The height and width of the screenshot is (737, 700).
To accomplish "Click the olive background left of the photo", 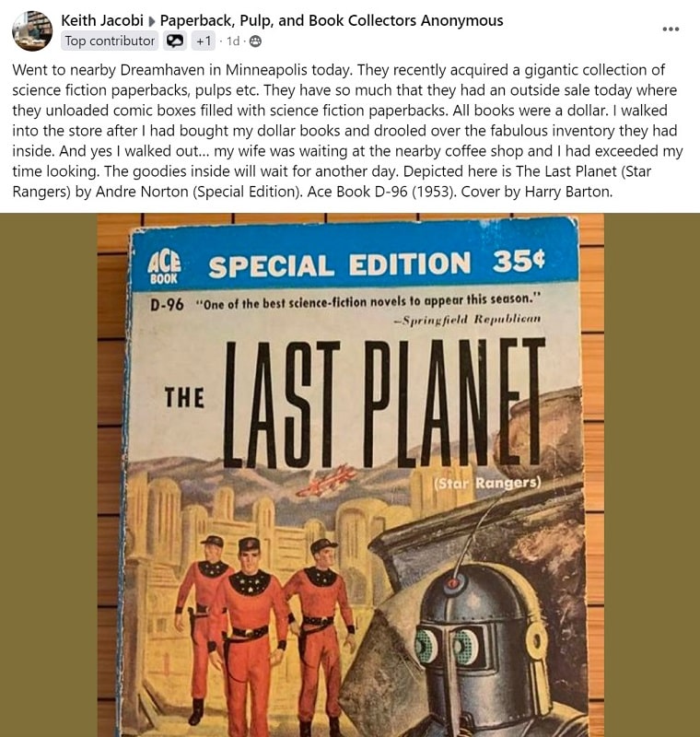I will [x=49, y=475].
